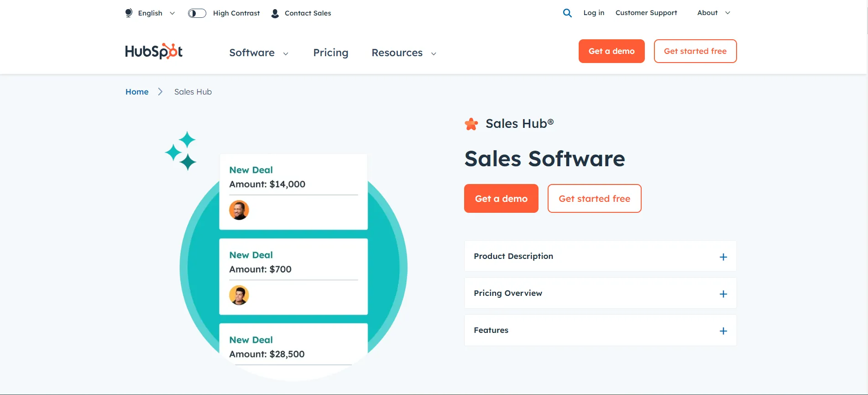The height and width of the screenshot is (395, 868).
Task: Click the plus icon on Features
Action: click(723, 331)
